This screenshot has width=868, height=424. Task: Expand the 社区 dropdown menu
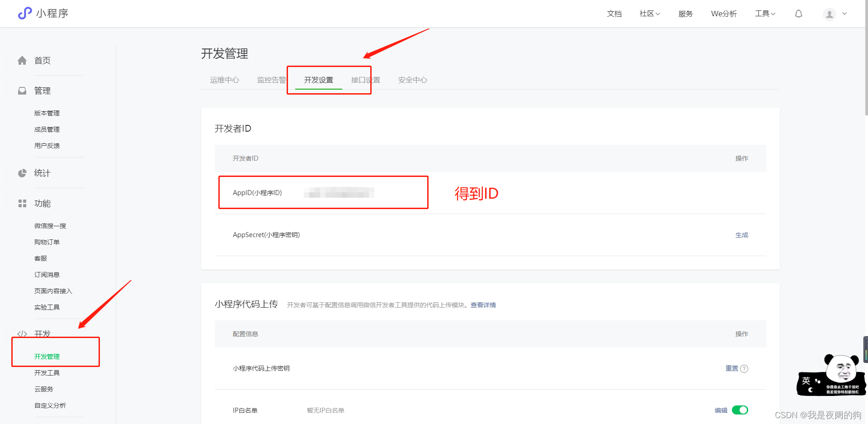[650, 14]
